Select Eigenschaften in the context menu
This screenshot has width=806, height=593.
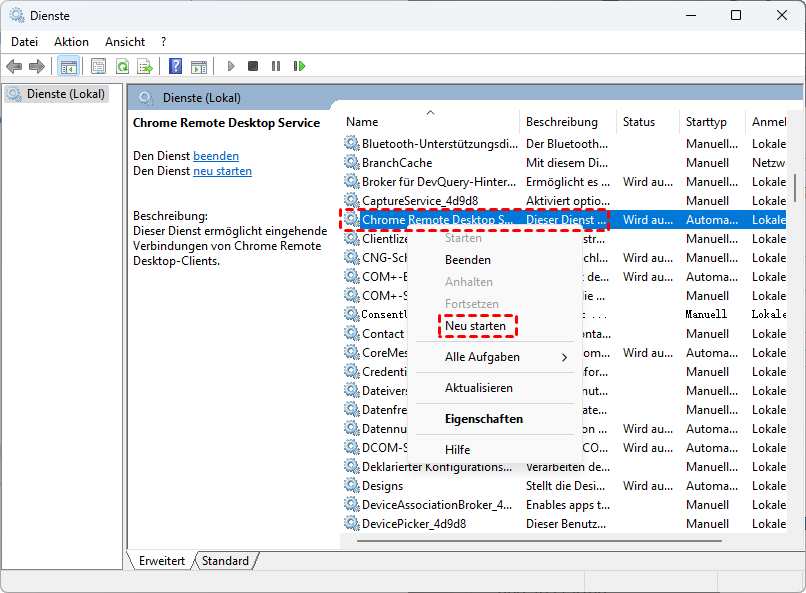tap(484, 419)
